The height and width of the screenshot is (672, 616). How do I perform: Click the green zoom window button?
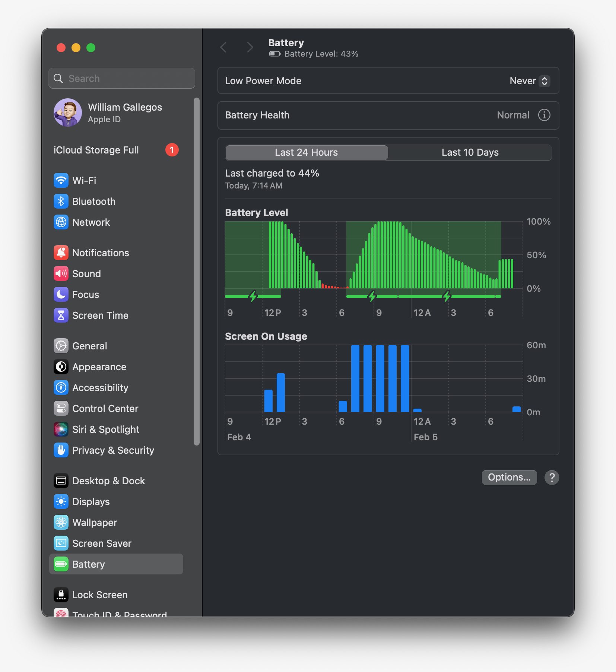coord(91,48)
